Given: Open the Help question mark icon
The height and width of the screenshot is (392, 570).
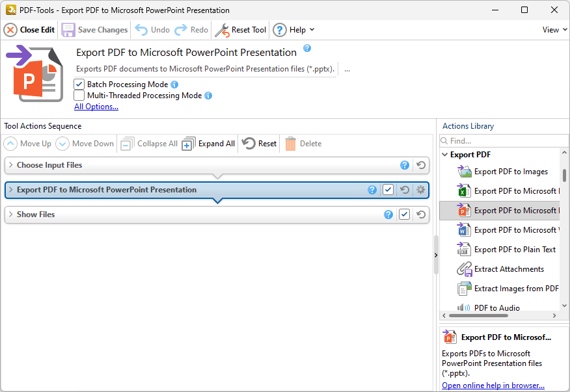Looking at the screenshot, I should pyautogui.click(x=280, y=30).
